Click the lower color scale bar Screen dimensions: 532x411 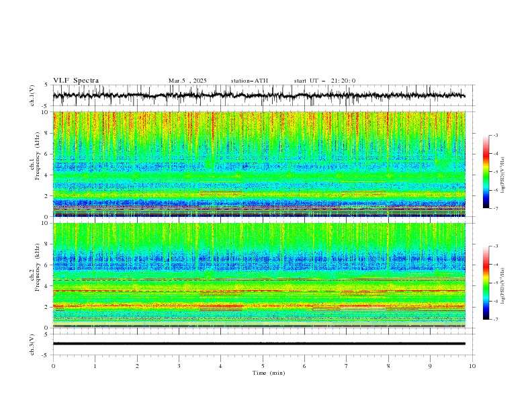tap(486, 283)
